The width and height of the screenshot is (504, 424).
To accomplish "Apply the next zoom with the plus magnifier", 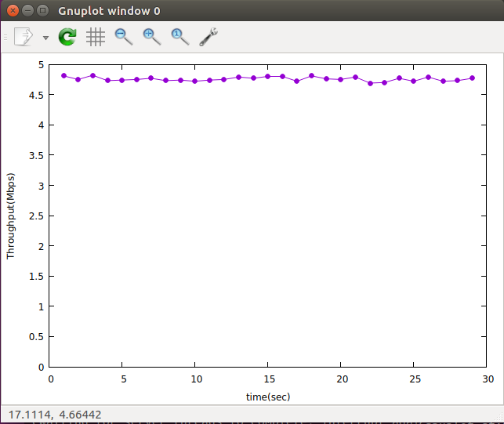I will click(152, 37).
